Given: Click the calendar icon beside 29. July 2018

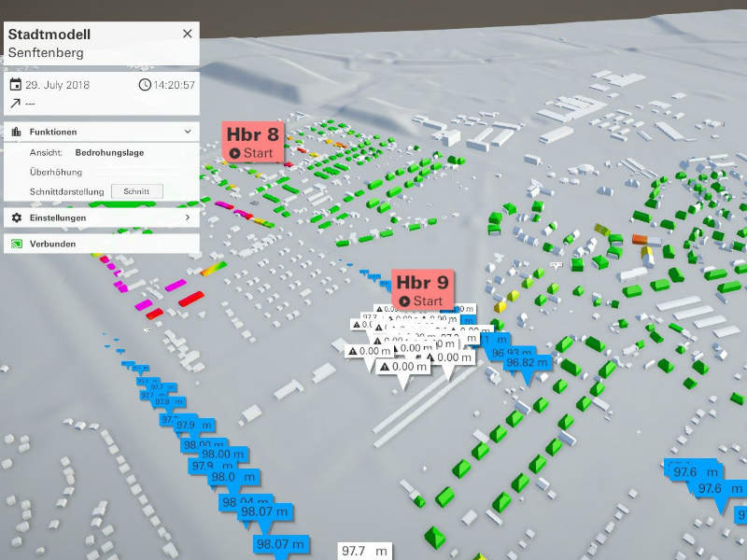Looking at the screenshot, I should [15, 85].
